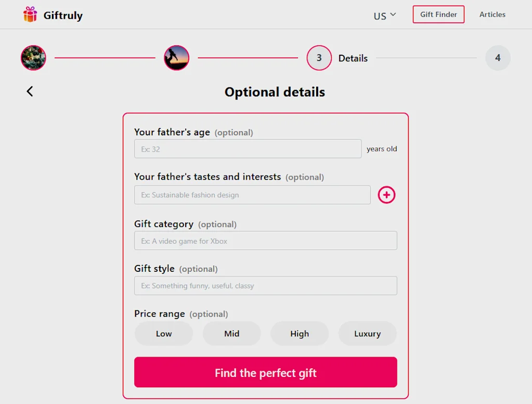532x404 pixels.
Task: Focus the Gift style field
Action: pyautogui.click(x=265, y=286)
